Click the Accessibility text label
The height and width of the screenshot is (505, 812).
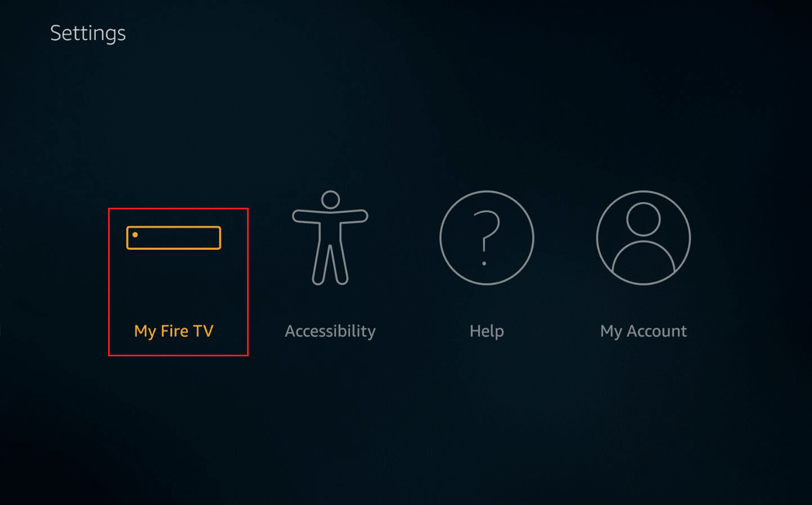click(x=330, y=331)
